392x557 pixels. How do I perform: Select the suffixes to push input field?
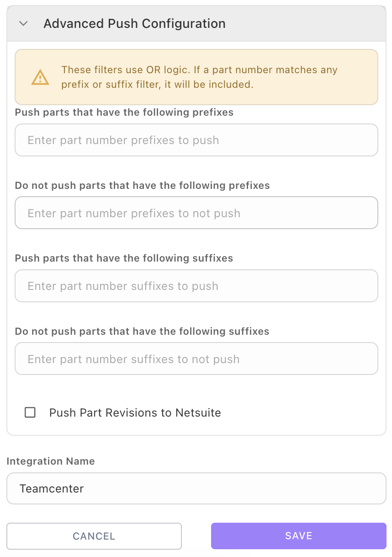(196, 286)
